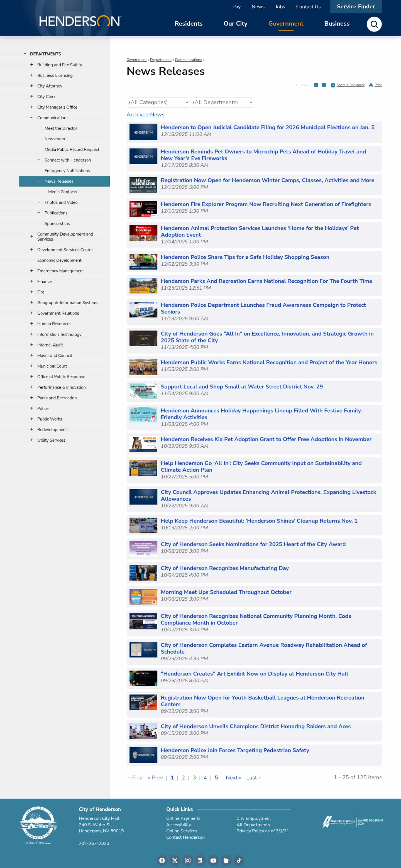The image size is (401, 868).
Task: Click the Facebook icon in footer
Action: click(162, 860)
